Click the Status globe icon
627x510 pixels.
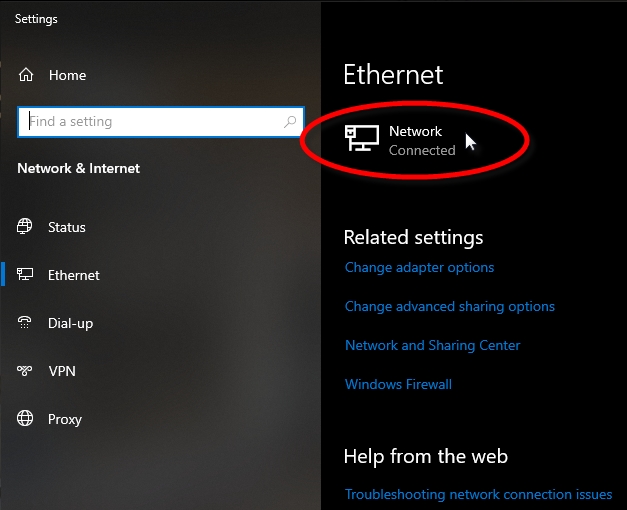25,227
